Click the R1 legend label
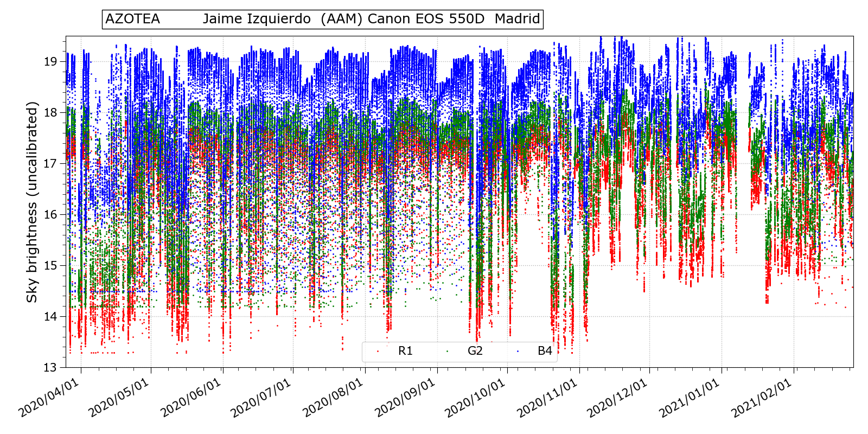 point(405,351)
